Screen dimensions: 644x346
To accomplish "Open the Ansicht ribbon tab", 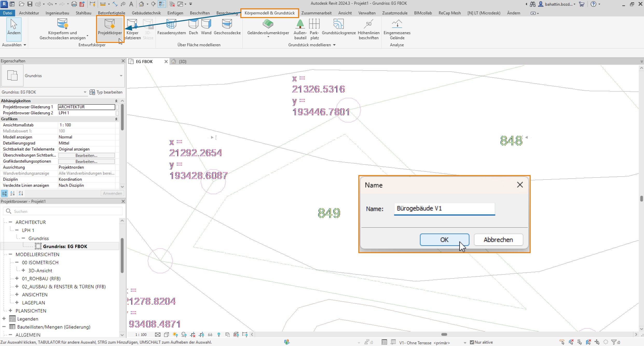I will click(345, 13).
